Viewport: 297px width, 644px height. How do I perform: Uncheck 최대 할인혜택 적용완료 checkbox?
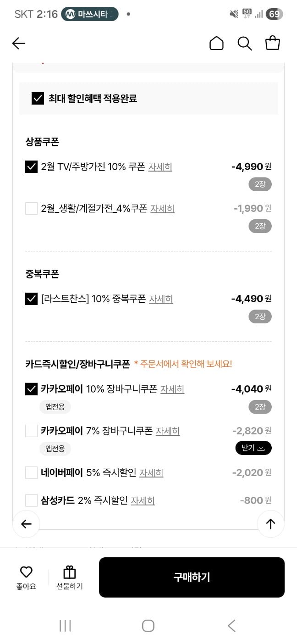[x=38, y=98]
